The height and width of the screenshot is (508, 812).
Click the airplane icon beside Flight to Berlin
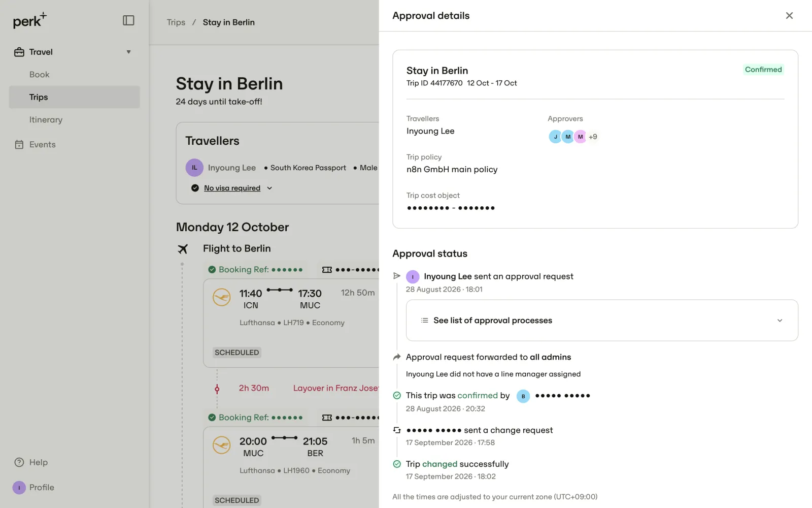click(x=183, y=249)
